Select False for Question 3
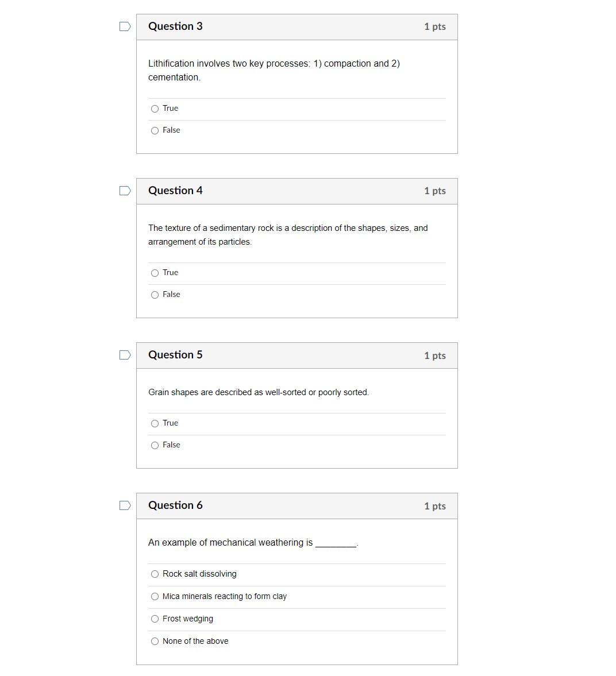616x676 pixels. tap(155, 130)
